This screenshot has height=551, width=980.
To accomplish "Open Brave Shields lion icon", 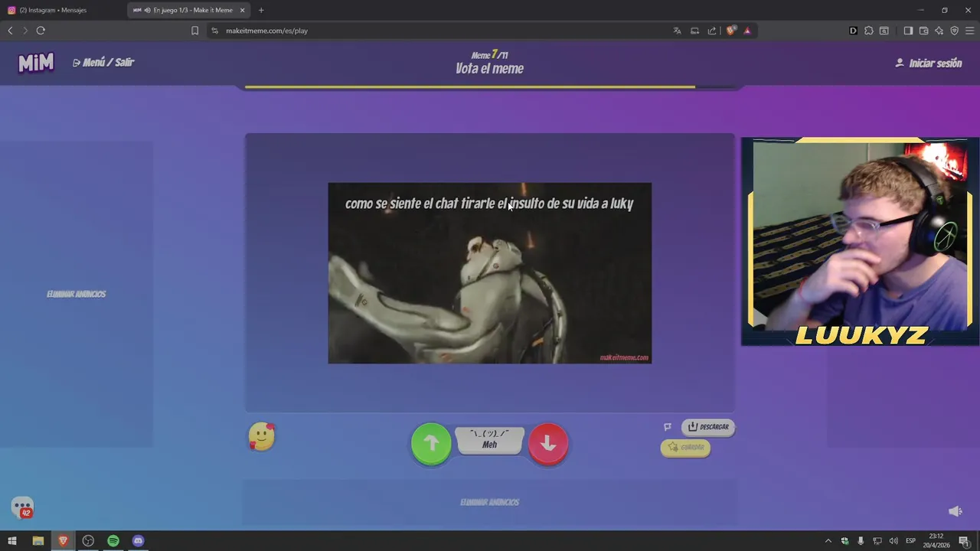I will coord(731,31).
